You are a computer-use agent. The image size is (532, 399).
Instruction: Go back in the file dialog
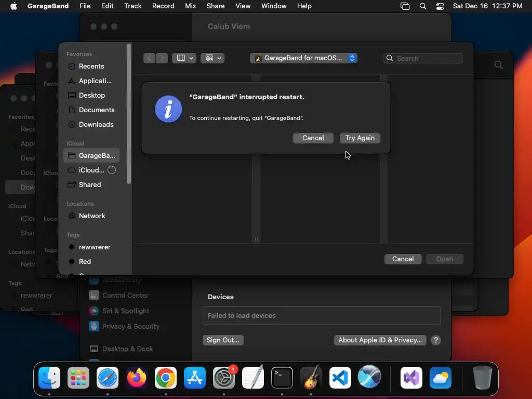point(149,58)
